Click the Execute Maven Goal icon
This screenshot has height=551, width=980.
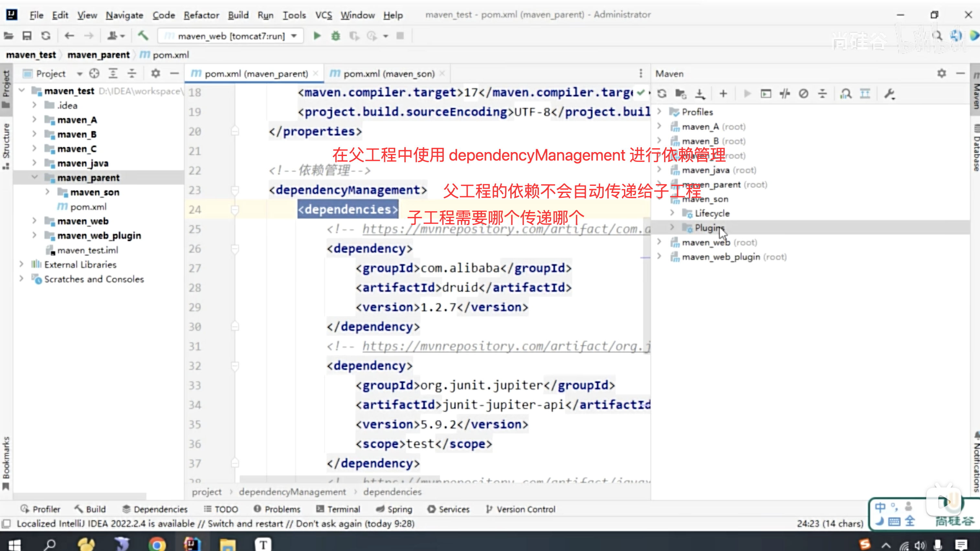765,94
